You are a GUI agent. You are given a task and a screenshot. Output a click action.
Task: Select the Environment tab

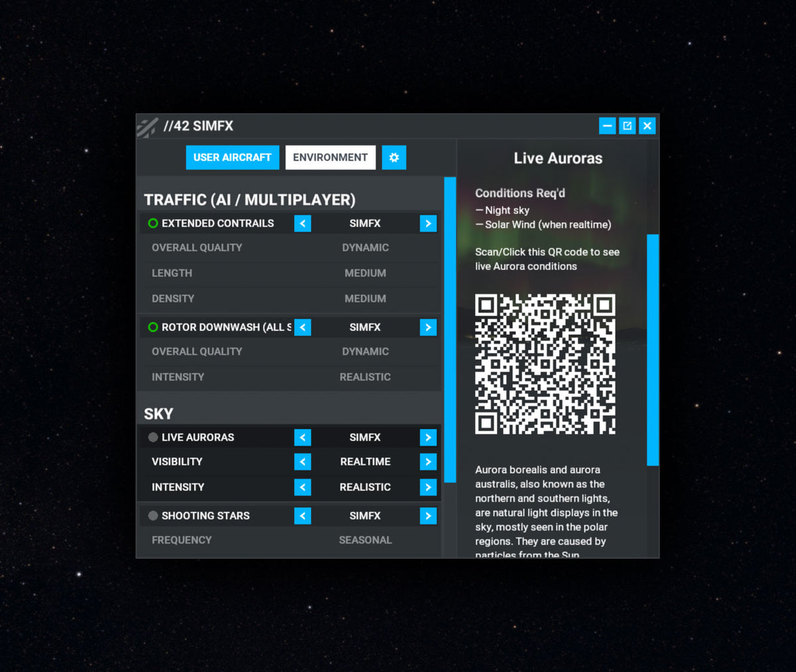coord(330,158)
